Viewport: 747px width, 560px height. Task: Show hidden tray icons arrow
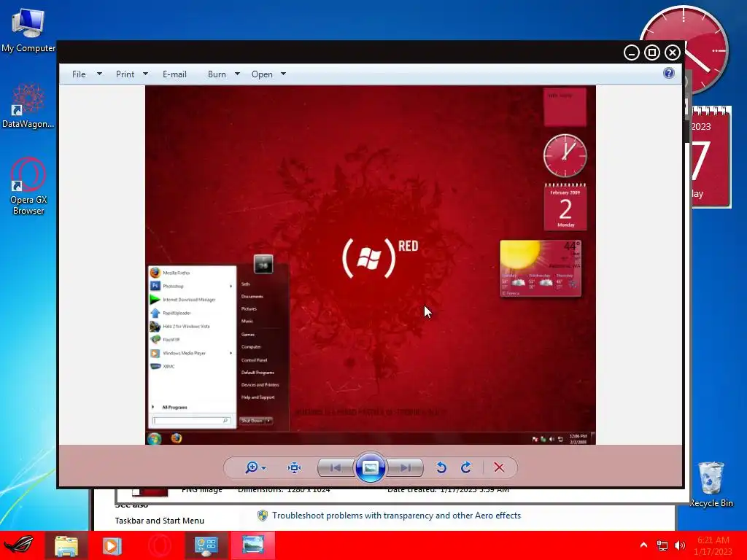pyautogui.click(x=643, y=545)
